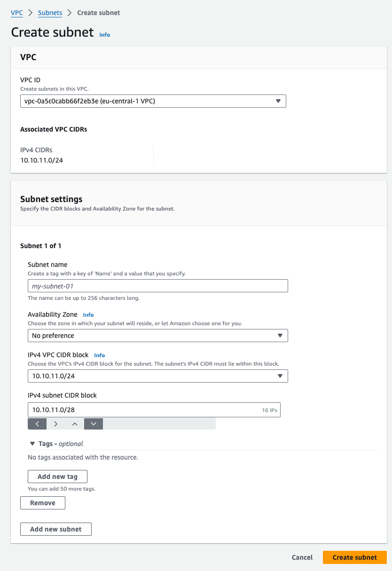Open Subnets from the breadcrumb trail
The image size is (392, 571).
(x=50, y=13)
